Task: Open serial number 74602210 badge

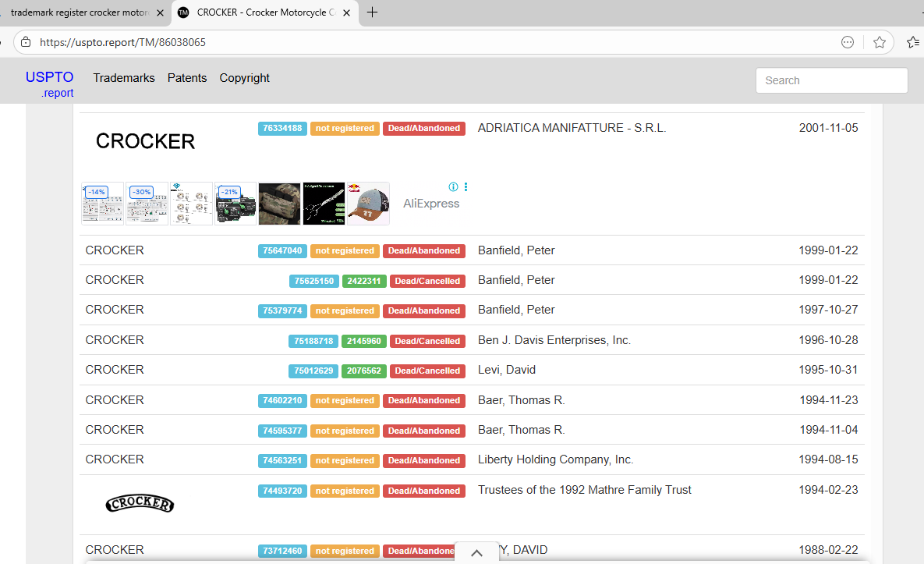Action: (282, 401)
